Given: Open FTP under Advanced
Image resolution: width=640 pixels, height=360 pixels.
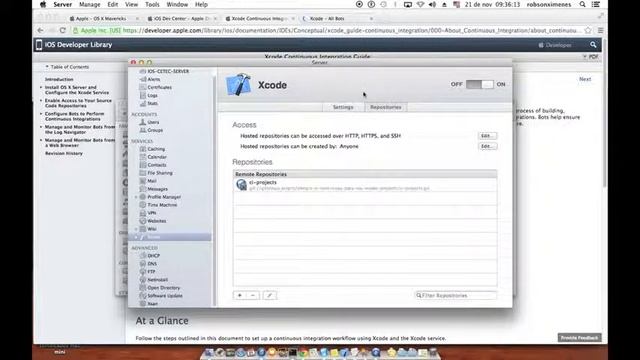Looking at the screenshot, I should 151,272.
